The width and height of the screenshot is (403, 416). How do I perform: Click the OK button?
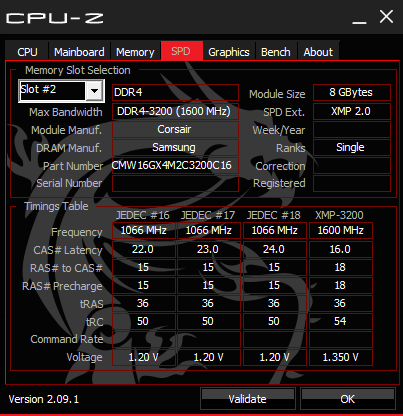[x=348, y=399]
